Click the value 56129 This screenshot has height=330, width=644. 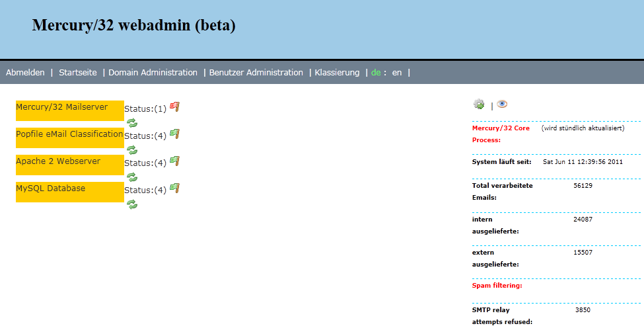[x=583, y=186]
